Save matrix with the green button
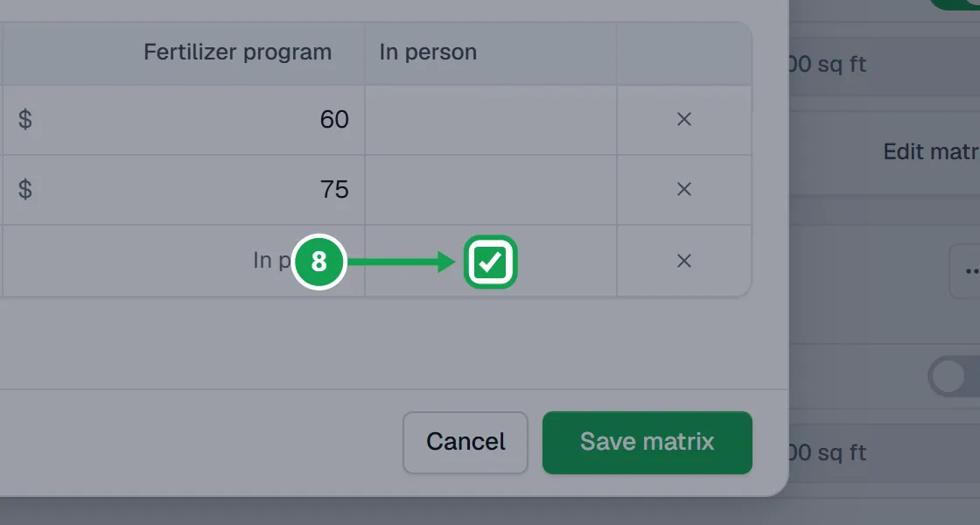 pos(647,443)
